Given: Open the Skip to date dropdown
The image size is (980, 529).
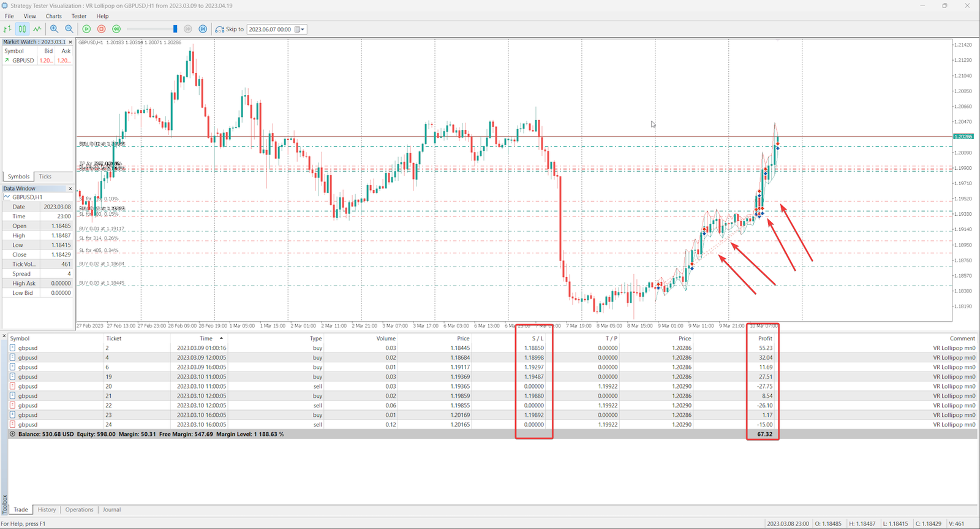Looking at the screenshot, I should 300,29.
